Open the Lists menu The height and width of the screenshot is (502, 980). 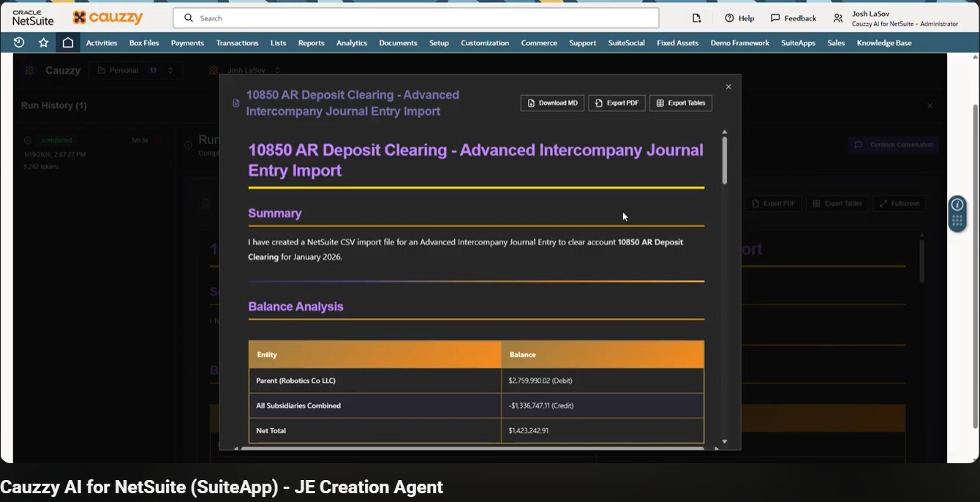point(278,43)
